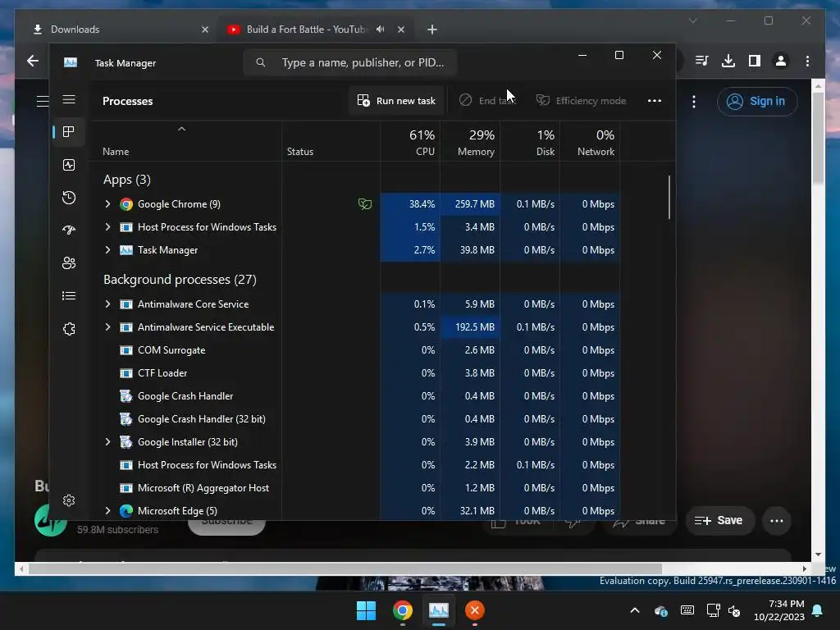Expand Antimalware Core Service row

pyautogui.click(x=107, y=304)
